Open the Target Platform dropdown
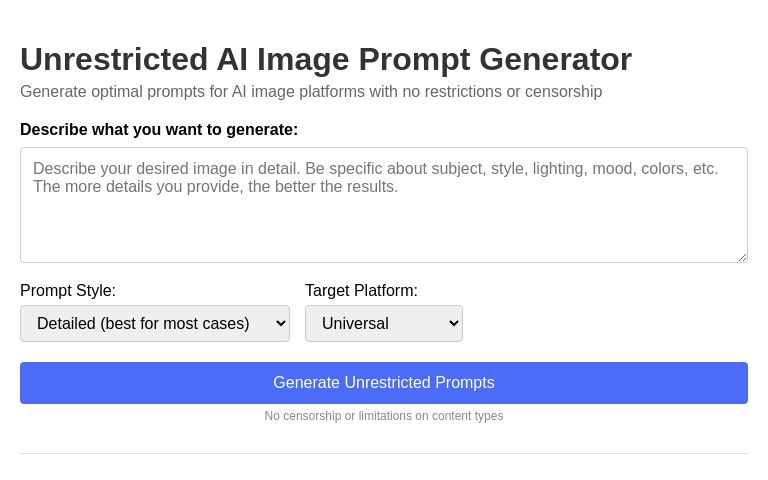This screenshot has height=480, width=768. pyautogui.click(x=384, y=324)
